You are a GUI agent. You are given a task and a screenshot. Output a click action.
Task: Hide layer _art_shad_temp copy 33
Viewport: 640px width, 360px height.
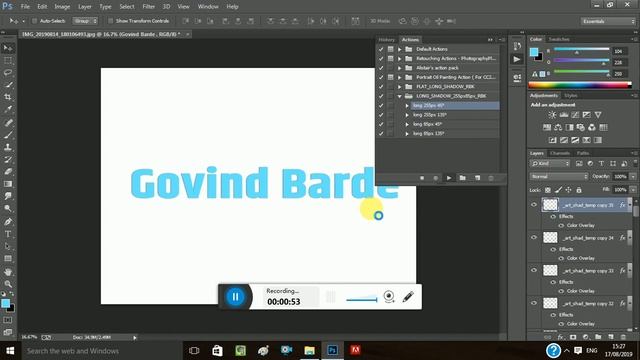pos(534,270)
